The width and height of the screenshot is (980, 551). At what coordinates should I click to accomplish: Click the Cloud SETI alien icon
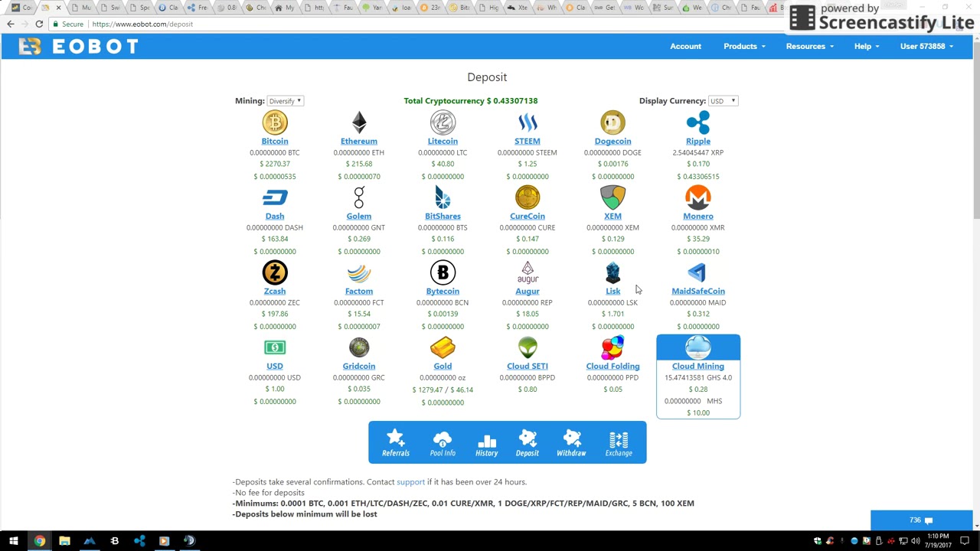tap(528, 347)
